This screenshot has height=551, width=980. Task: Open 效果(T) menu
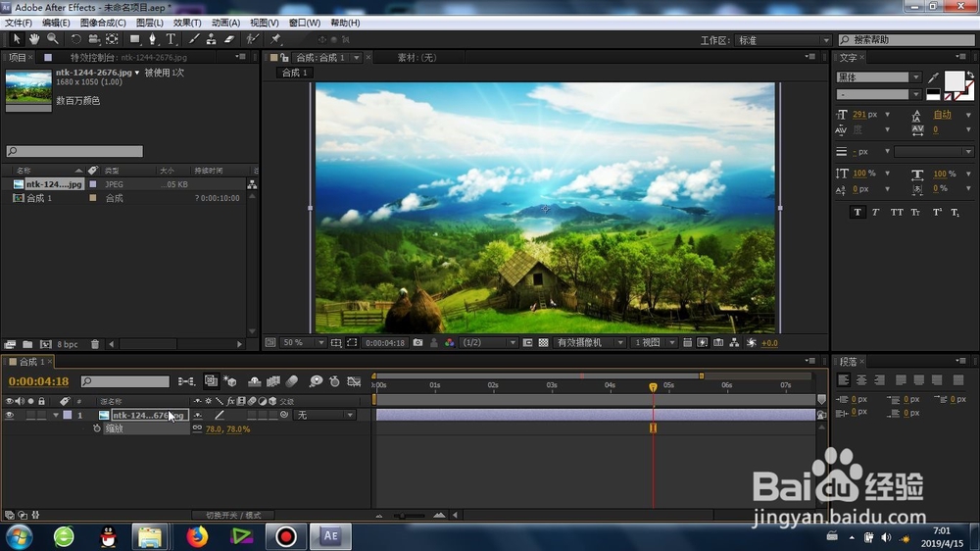click(x=187, y=23)
